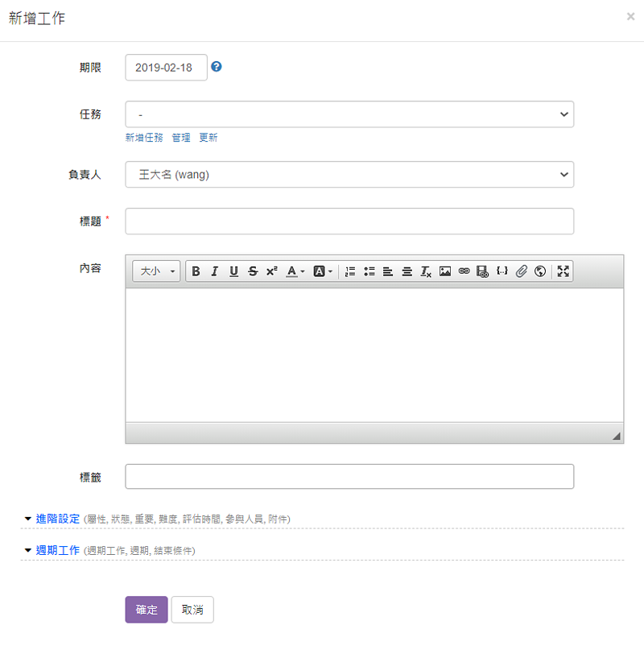Insert a hyperlink with the link icon
Screen dimensions: 644x658
(x=464, y=271)
